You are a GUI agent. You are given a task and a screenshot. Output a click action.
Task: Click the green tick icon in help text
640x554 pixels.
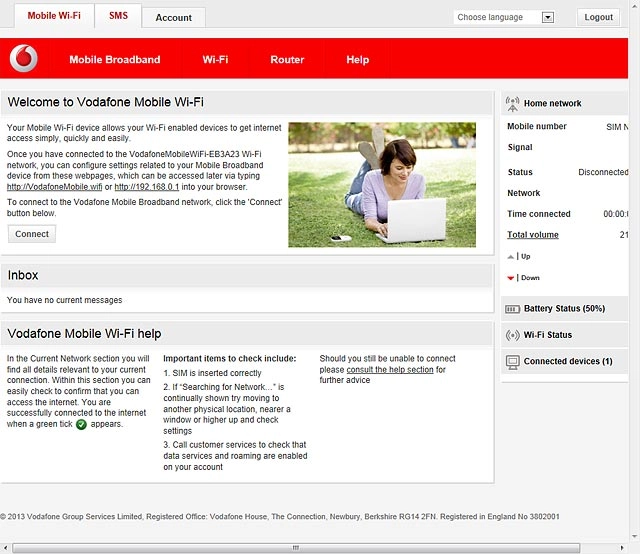(x=82, y=425)
